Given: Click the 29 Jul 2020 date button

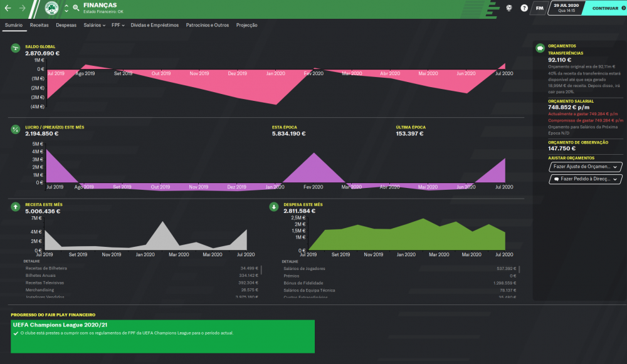Looking at the screenshot, I should pyautogui.click(x=566, y=8).
